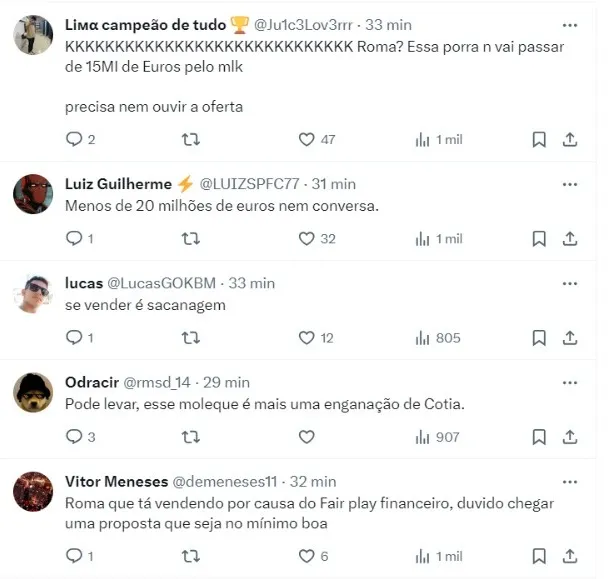The height and width of the screenshot is (579, 611).
Task: Bookmark the Lima campeão de tudo tweet
Action: 539,139
